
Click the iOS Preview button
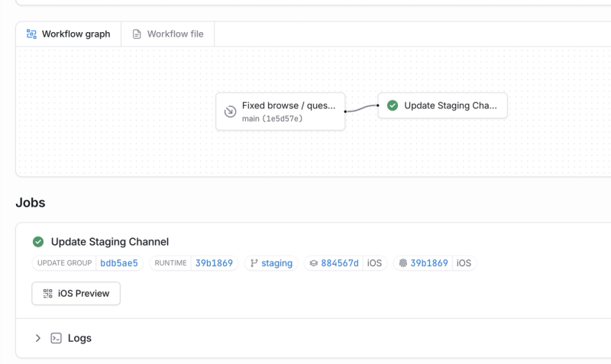[76, 294]
